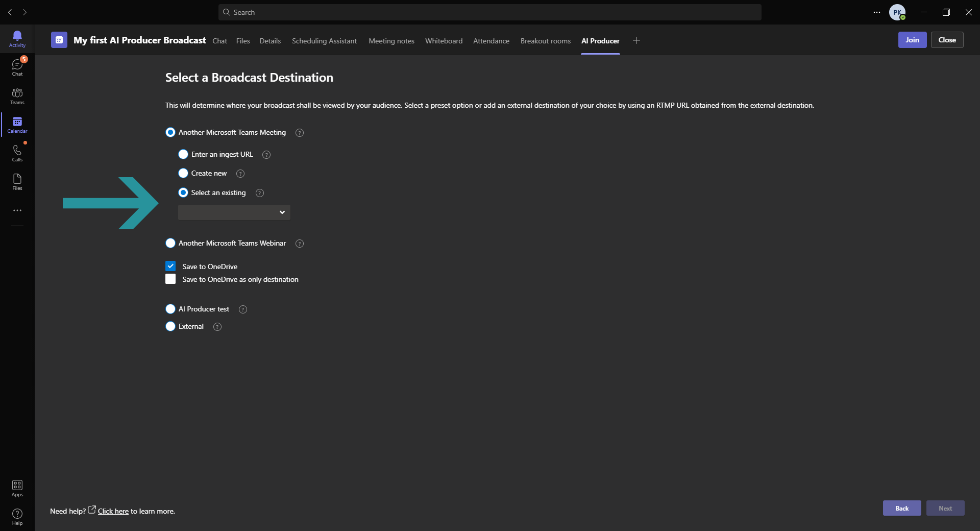Switch to the Scheduling Assistant tab

point(324,41)
